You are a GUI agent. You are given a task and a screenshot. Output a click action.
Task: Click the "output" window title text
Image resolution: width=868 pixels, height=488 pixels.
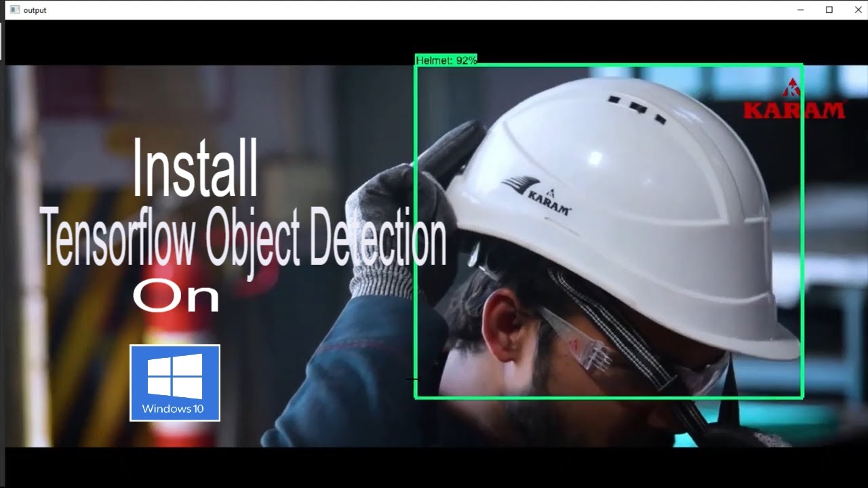(35, 10)
